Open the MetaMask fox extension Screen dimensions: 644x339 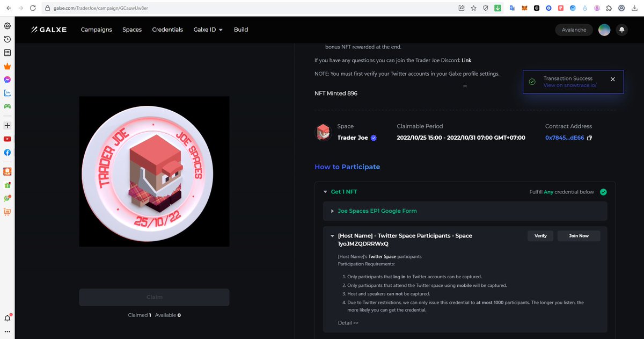point(524,8)
